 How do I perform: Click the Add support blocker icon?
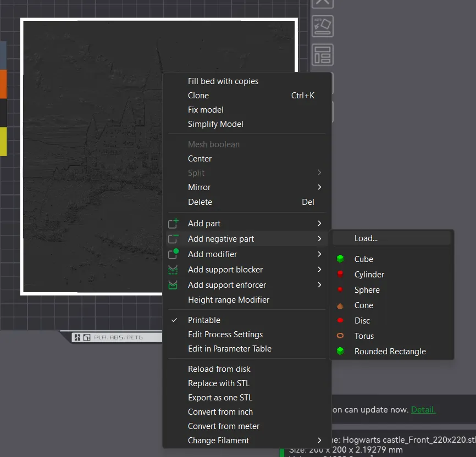173,270
